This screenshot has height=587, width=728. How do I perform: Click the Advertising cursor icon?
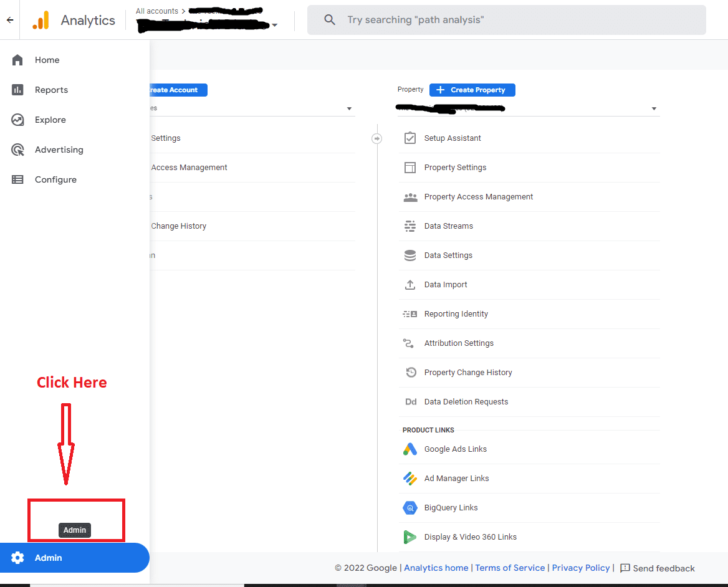[17, 150]
